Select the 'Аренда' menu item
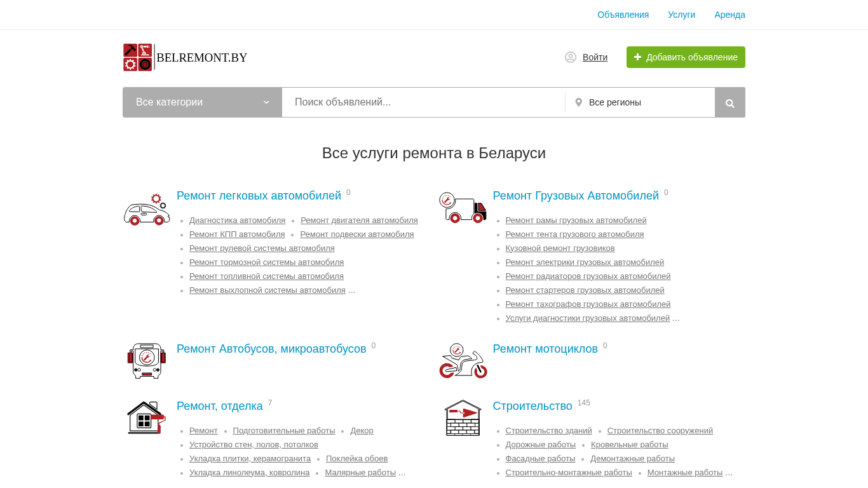868x488 pixels. [x=729, y=15]
